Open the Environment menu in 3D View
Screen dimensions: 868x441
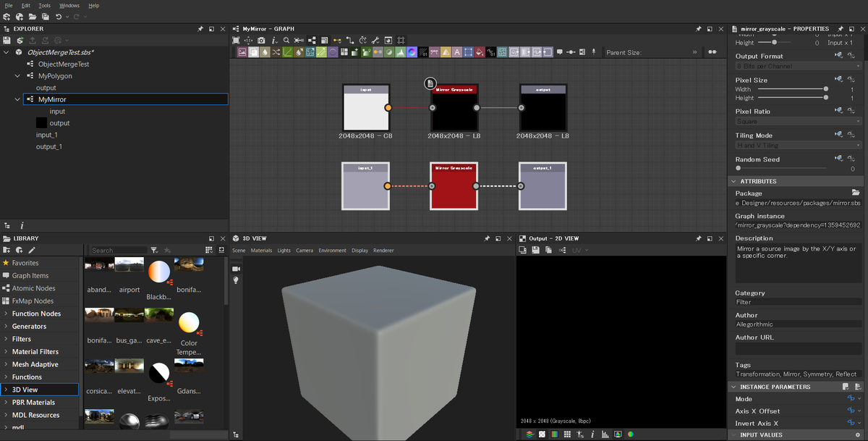click(332, 251)
